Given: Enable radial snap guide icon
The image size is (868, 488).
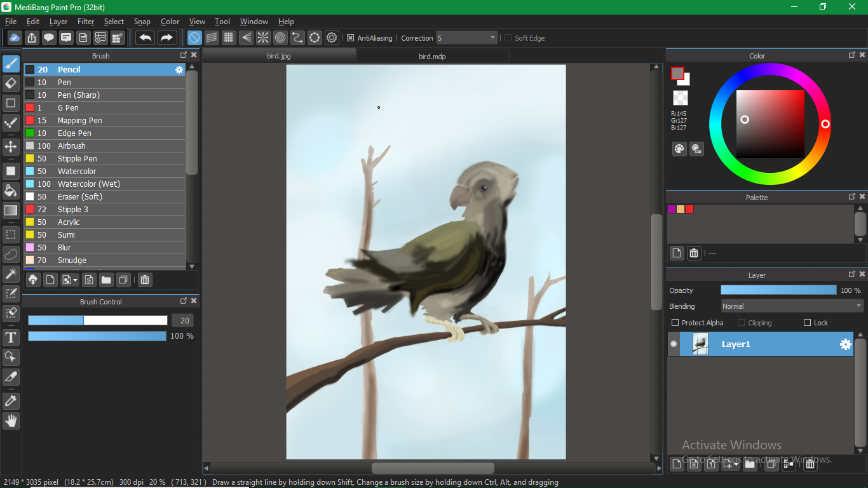Looking at the screenshot, I should [263, 38].
